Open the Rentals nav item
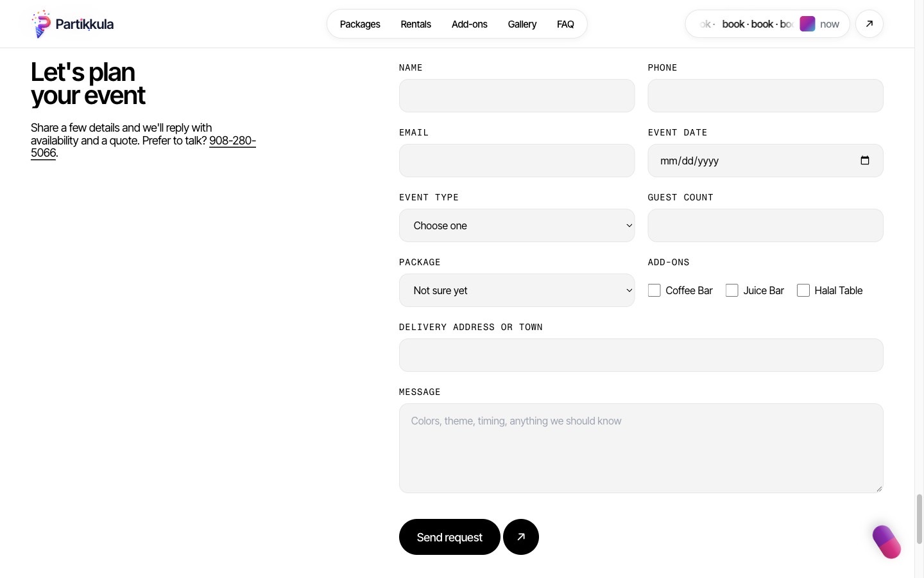The width and height of the screenshot is (924, 578). tap(416, 24)
